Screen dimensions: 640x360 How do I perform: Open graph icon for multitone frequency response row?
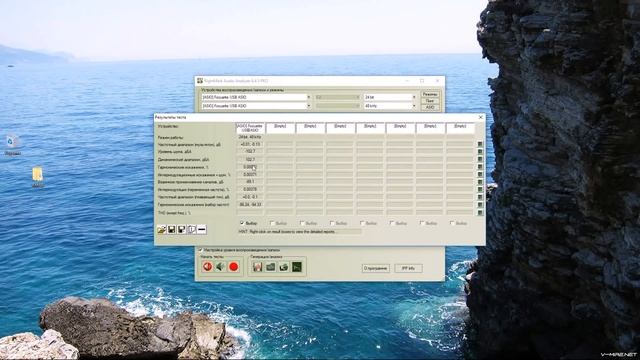480,144
